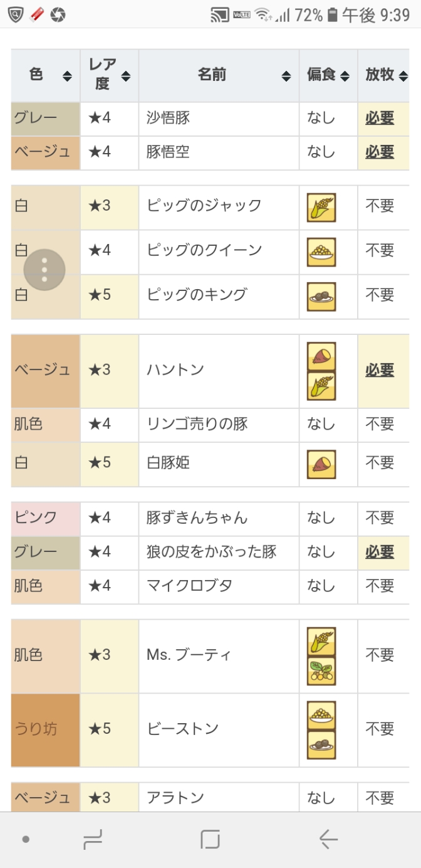Tap the 白豚姫 name cell
This screenshot has height=868, width=421.
(x=218, y=463)
